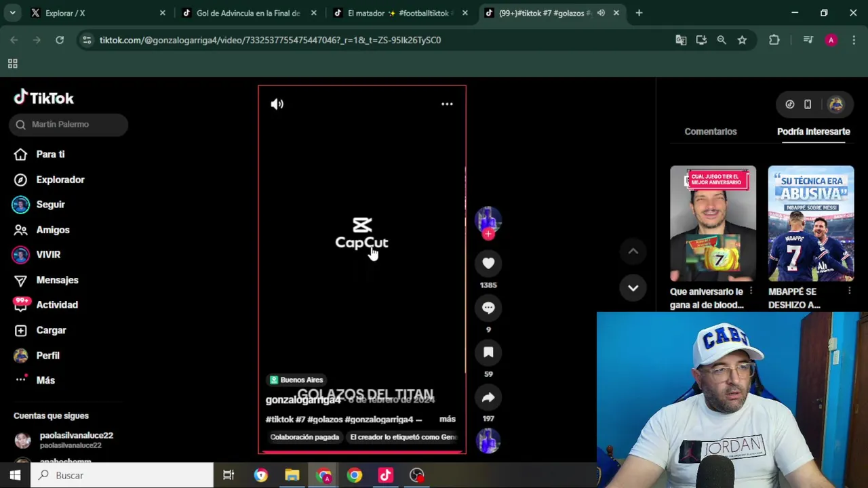Open Cargar upload page
The width and height of the screenshot is (868, 488).
click(x=51, y=330)
